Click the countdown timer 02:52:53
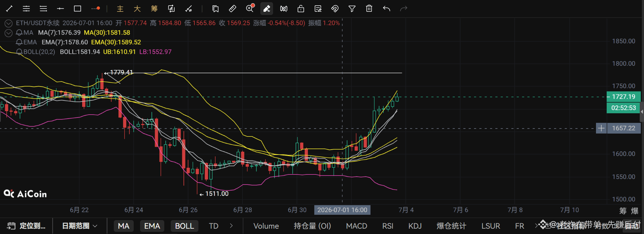Image resolution: width=644 pixels, height=234 pixels. coord(623,108)
